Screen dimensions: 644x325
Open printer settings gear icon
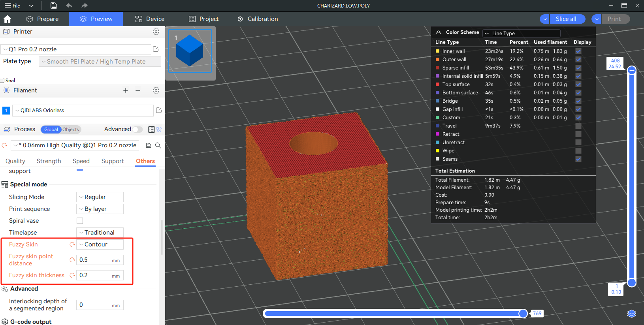point(156,32)
